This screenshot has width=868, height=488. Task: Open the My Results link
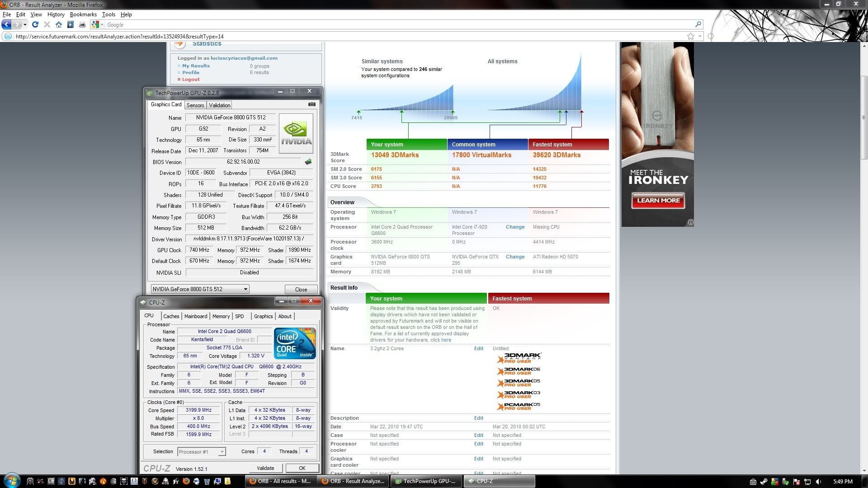pyautogui.click(x=196, y=66)
